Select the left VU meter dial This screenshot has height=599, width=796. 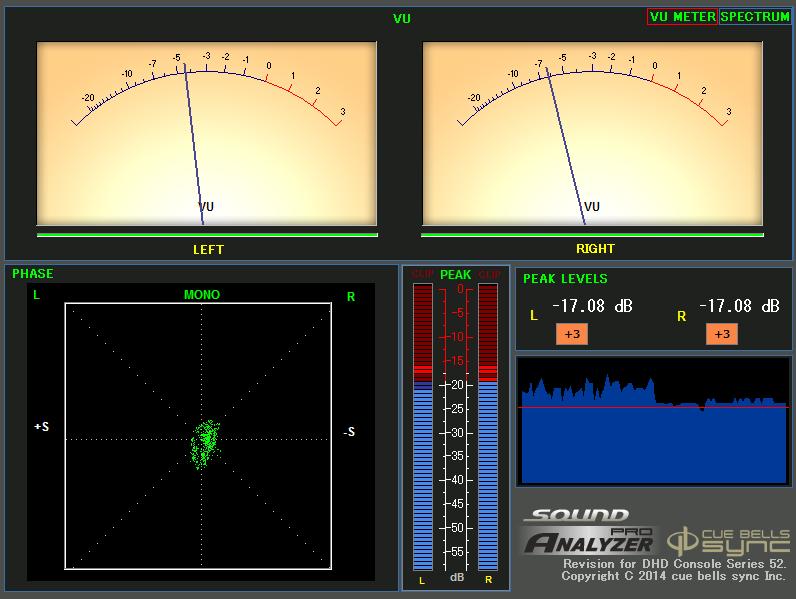(206, 133)
